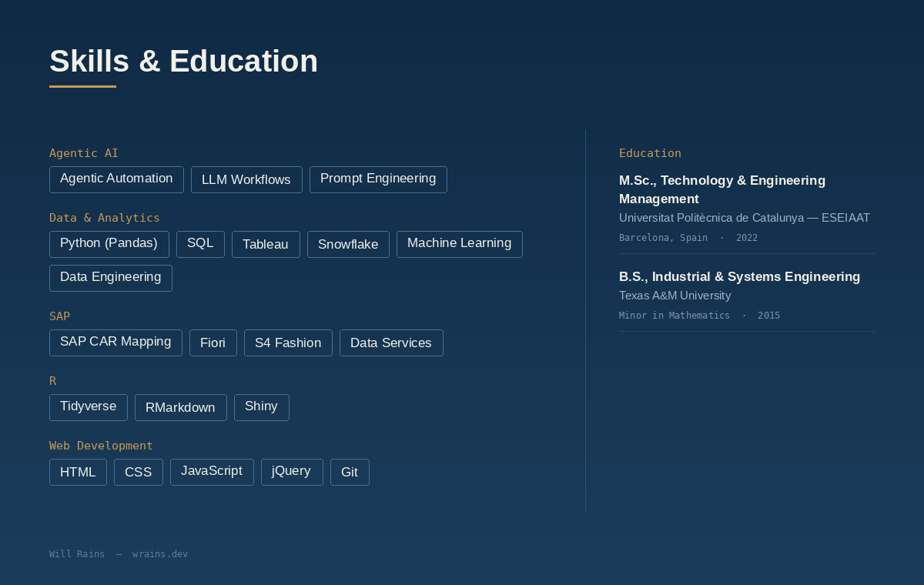
Task: Click the M.Sc. Technology & Engineering Management entry
Action: [x=722, y=189]
